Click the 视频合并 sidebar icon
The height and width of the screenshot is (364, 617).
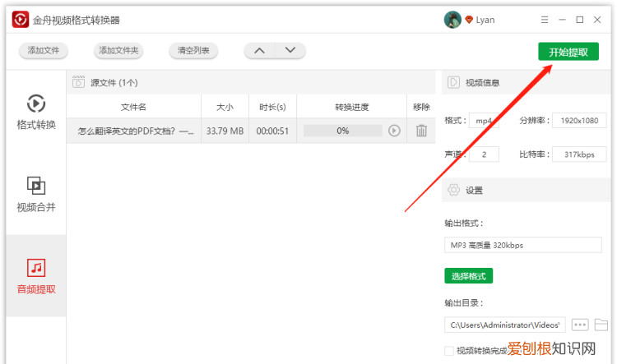36,186
